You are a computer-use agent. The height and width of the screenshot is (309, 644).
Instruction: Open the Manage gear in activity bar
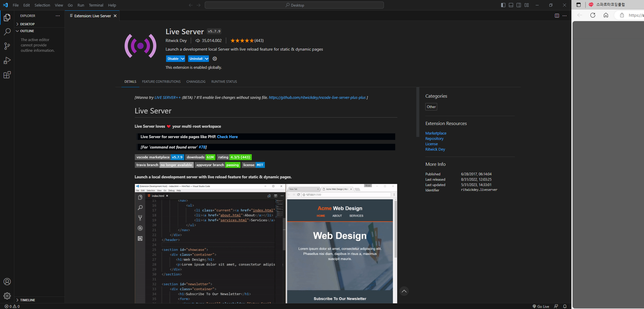(x=7, y=296)
